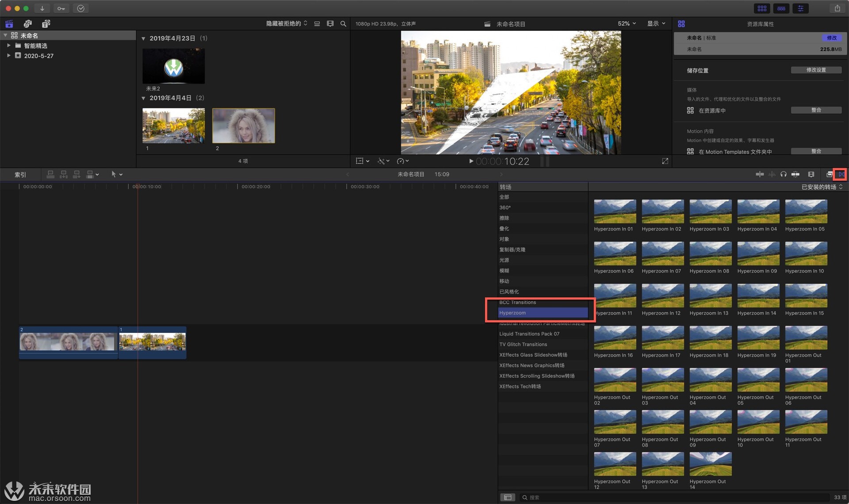Click the 修改 button for 未命名
The image size is (849, 504).
(x=831, y=38)
